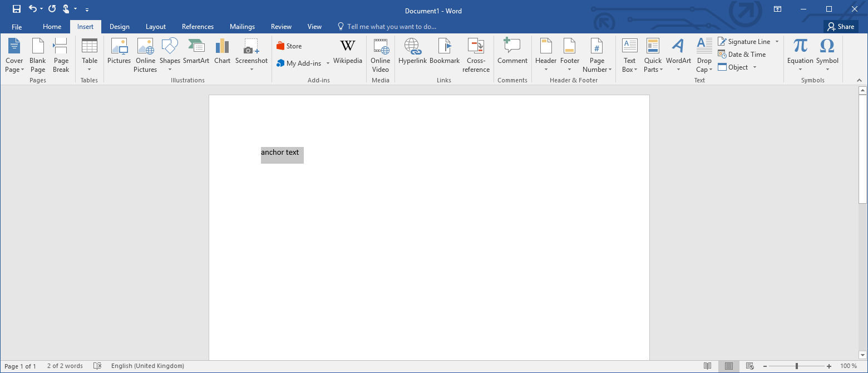Image resolution: width=868 pixels, height=373 pixels.
Task: Open the Design ribbon tab
Action: coord(119,26)
